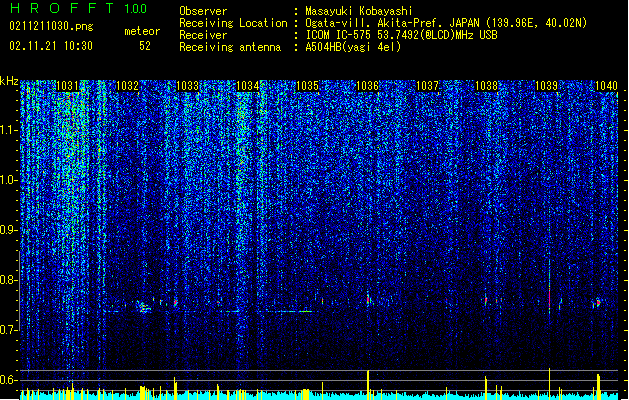Viewport: 629px width, 400px height.
Task: Click the 1035 time marker
Action: [x=307, y=86]
